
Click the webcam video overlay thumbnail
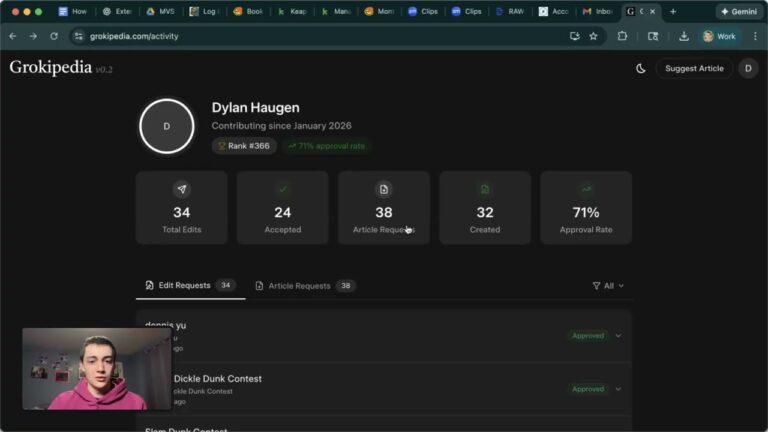click(97, 369)
